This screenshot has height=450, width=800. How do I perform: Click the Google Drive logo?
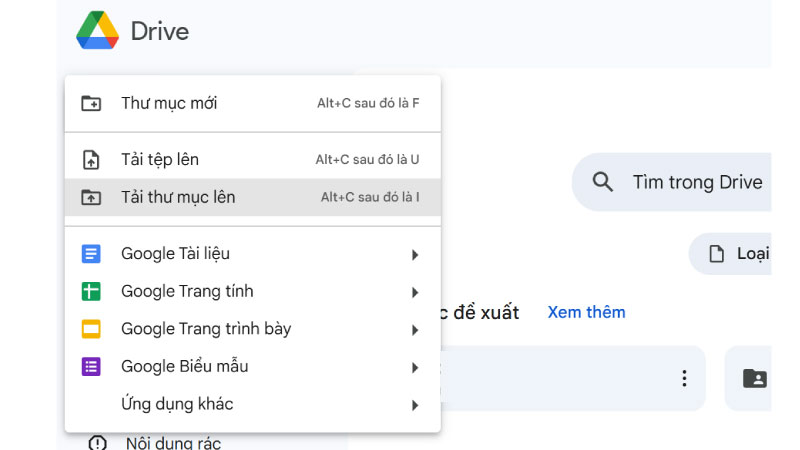click(97, 30)
